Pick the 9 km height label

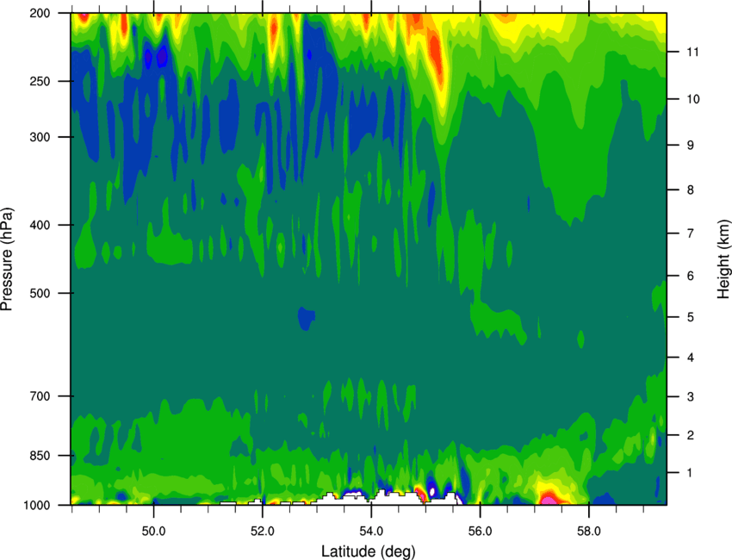[690, 146]
